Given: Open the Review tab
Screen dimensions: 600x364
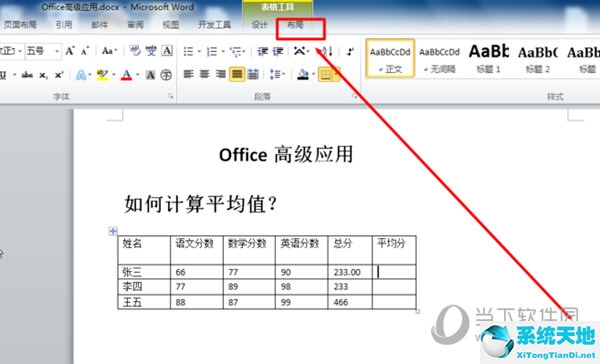Looking at the screenshot, I should (135, 25).
